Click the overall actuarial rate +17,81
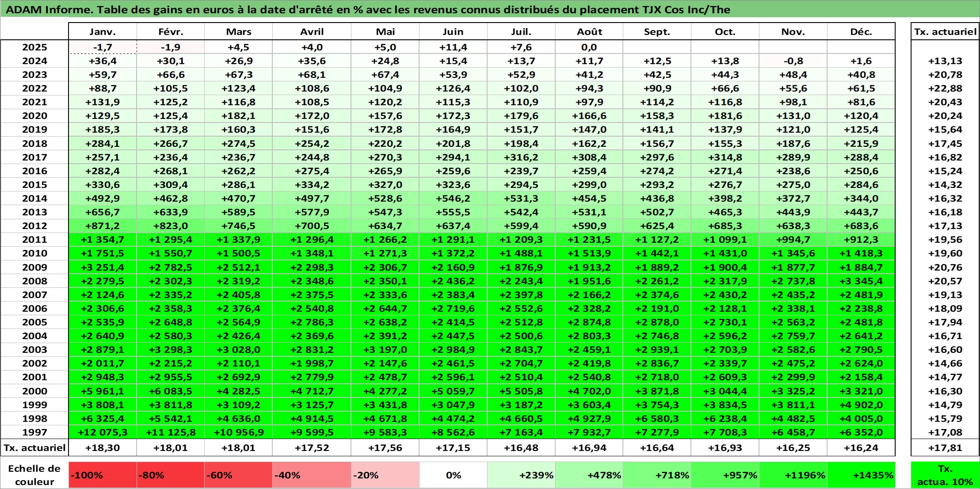 tap(945, 448)
